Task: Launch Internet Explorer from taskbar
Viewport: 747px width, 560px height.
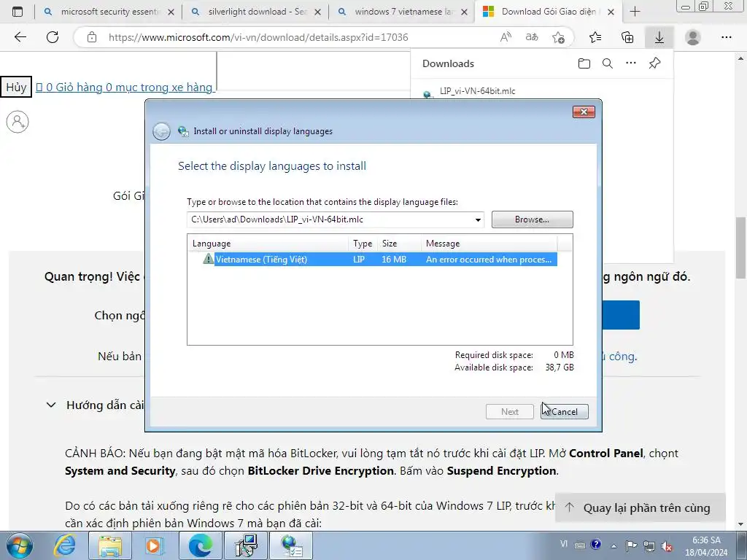Action: point(65,545)
